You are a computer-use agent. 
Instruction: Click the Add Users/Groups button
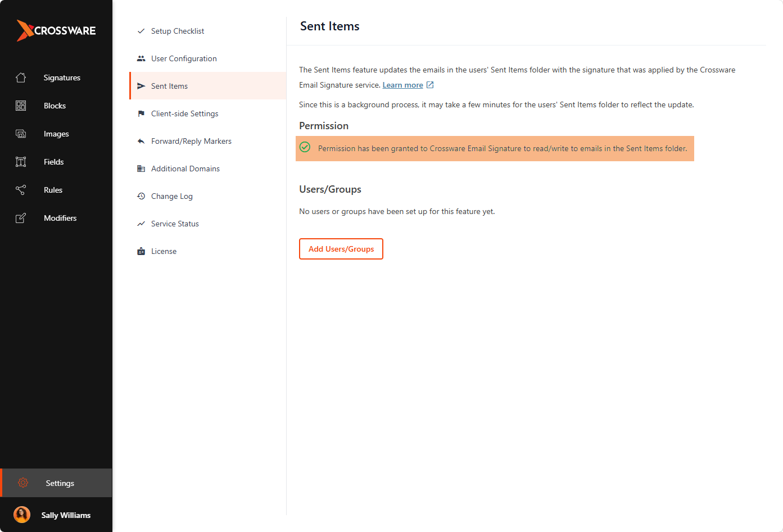(x=341, y=249)
